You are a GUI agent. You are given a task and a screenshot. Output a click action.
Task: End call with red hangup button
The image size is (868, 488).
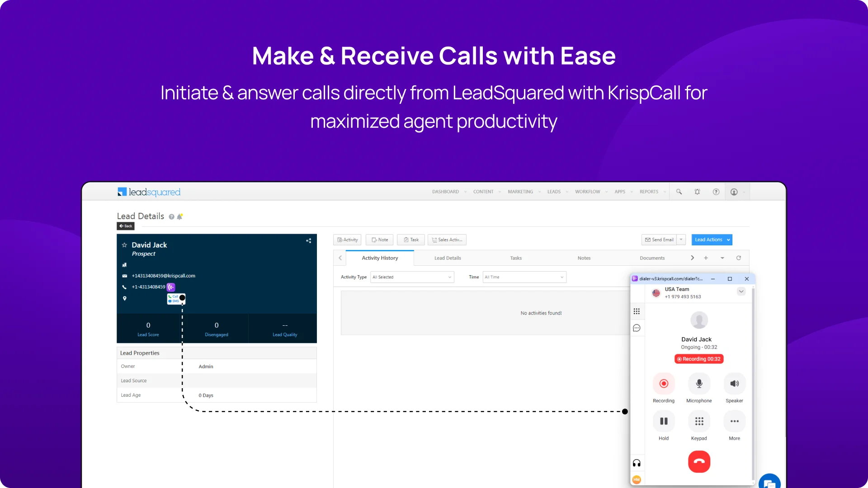pos(699,462)
